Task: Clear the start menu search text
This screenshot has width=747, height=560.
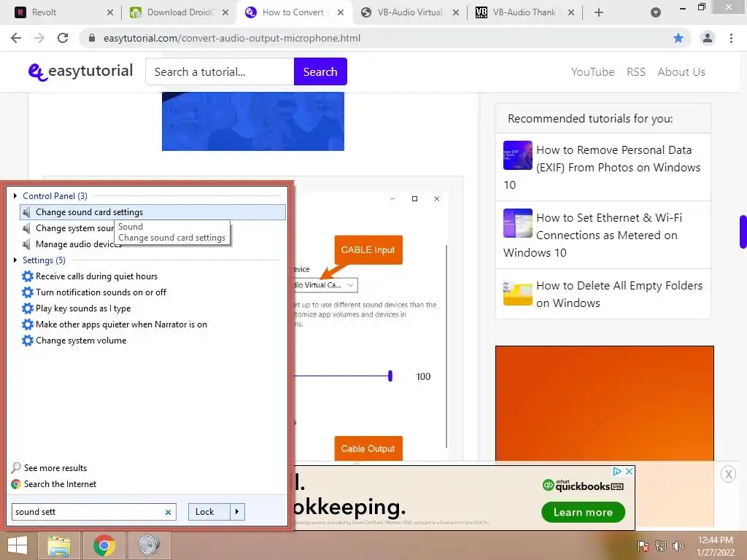Action: tap(168, 512)
